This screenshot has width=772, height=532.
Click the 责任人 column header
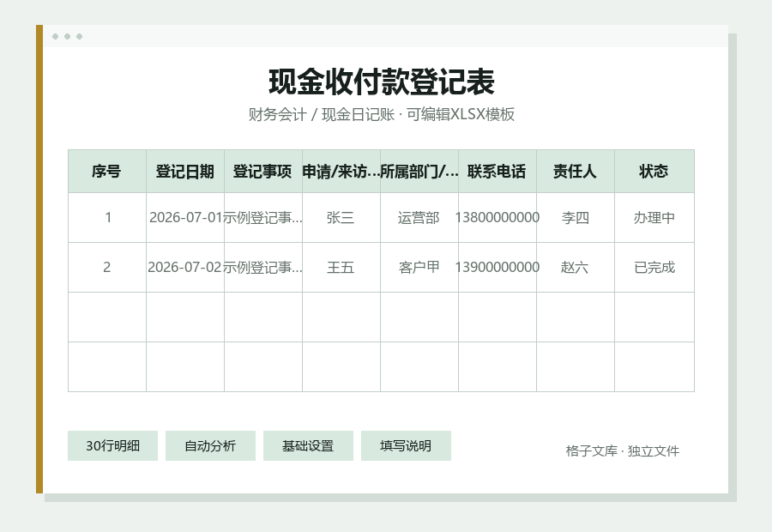[575, 172]
